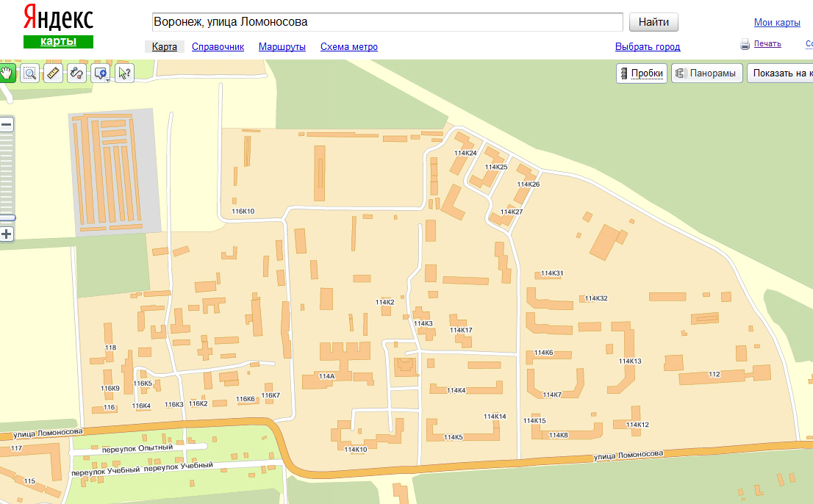The width and height of the screenshot is (813, 504).
Task: Open the Схема метро tab
Action: [349, 47]
